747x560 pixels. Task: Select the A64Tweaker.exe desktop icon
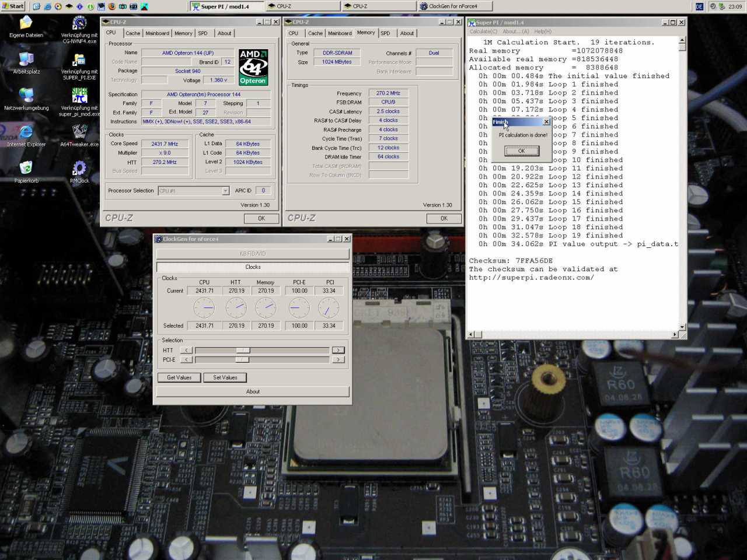point(79,131)
